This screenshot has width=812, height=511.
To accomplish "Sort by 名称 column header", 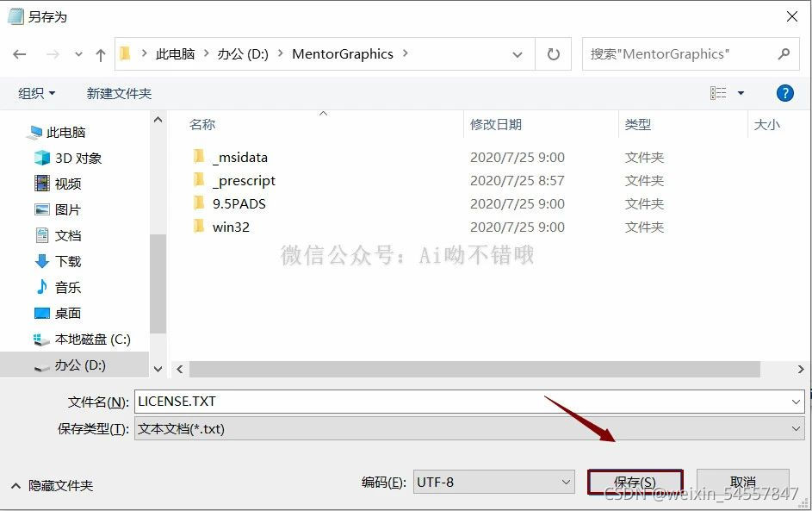I will point(202,124).
